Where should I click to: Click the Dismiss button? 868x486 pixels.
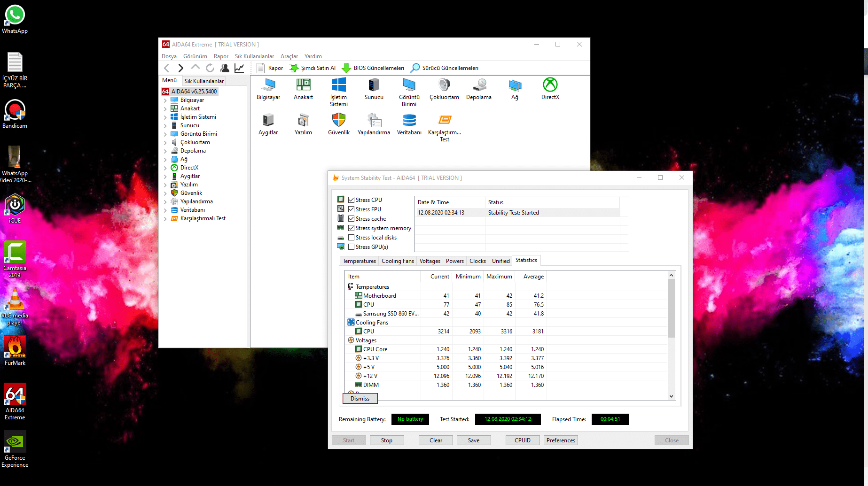pyautogui.click(x=360, y=399)
